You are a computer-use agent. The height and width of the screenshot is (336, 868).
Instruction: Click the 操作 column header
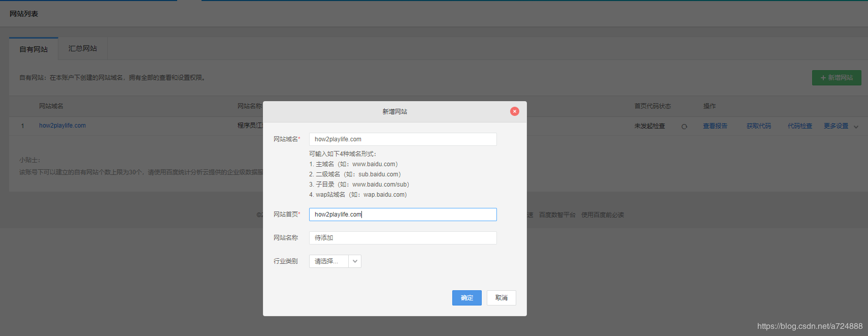coord(710,106)
